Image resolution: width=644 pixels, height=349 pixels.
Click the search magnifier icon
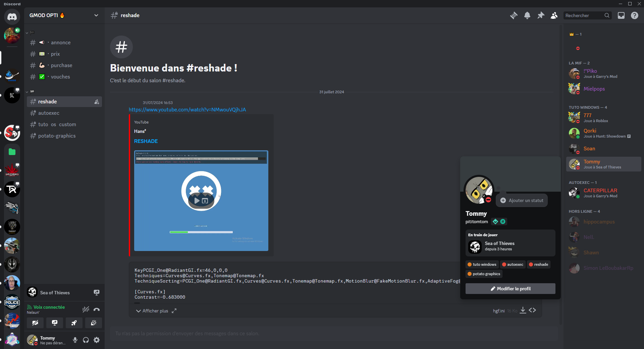[607, 15]
